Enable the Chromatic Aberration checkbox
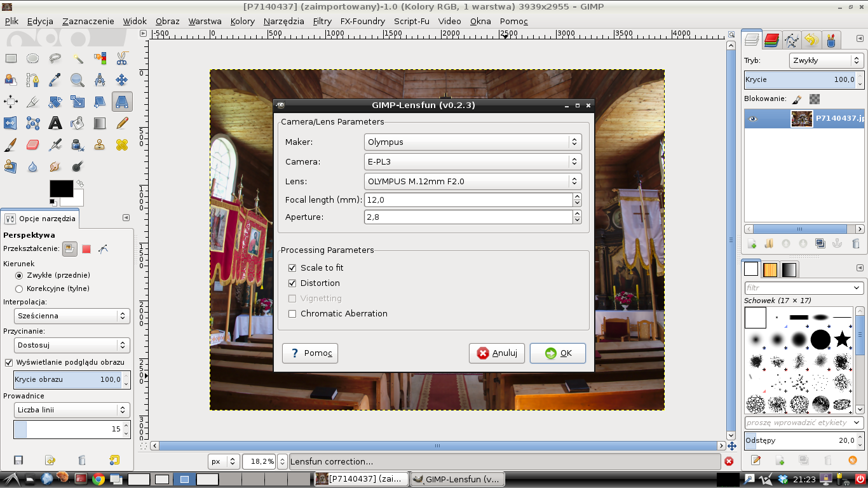Viewport: 868px width, 488px height. [292, 314]
